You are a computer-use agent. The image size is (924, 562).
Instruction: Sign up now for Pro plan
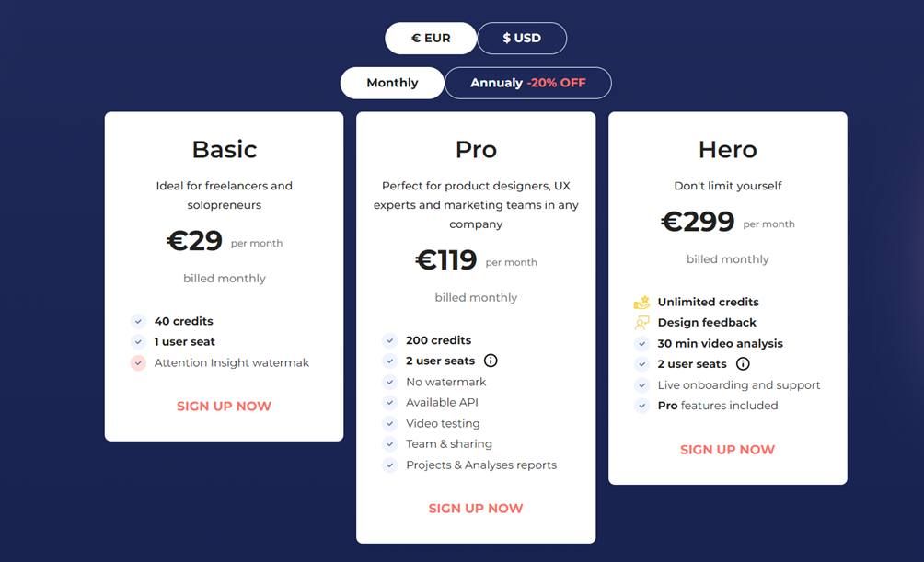click(476, 508)
